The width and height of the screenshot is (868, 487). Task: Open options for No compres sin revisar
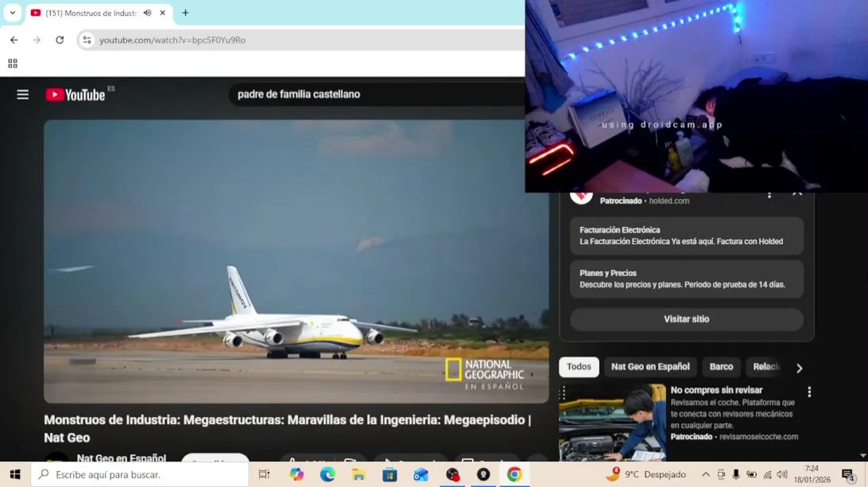point(809,392)
